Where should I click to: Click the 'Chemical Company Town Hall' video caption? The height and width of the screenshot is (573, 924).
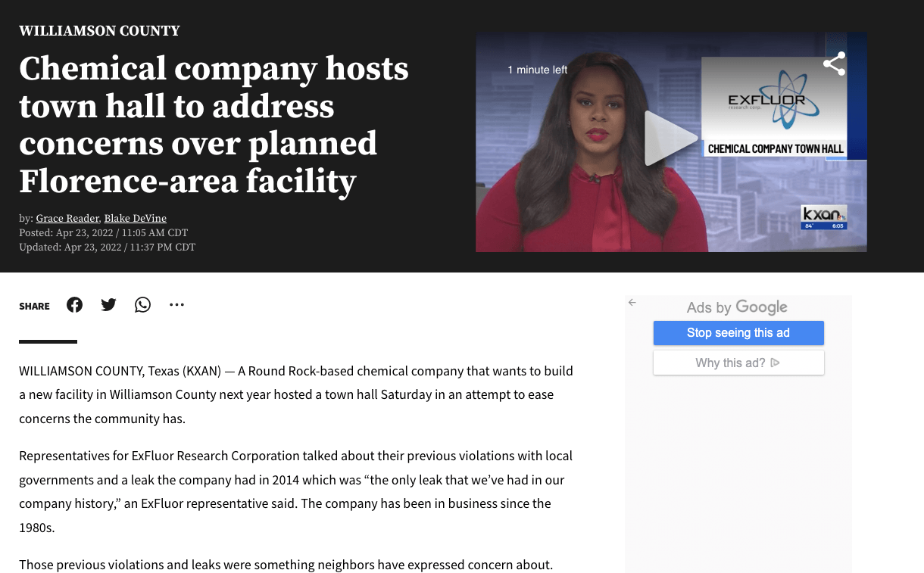(x=776, y=149)
